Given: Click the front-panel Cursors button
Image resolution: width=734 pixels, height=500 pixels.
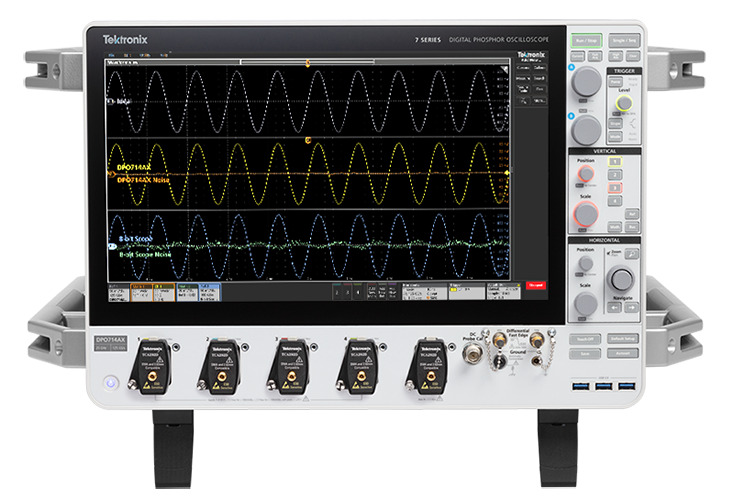Looking at the screenshot, I should [x=577, y=57].
